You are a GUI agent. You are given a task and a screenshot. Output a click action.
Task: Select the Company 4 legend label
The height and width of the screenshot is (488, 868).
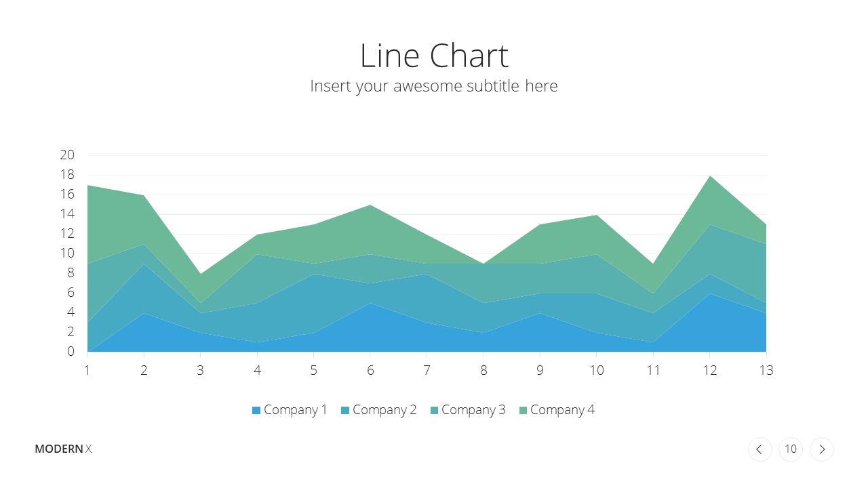point(562,410)
